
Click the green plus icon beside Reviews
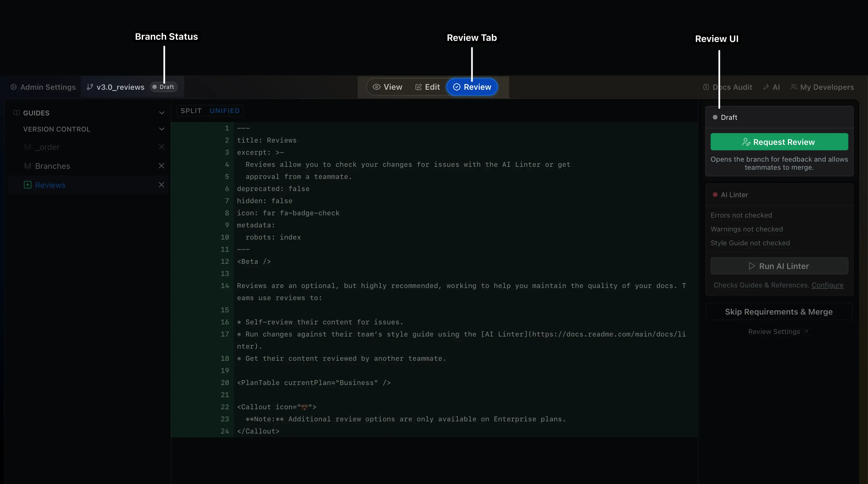(x=28, y=185)
